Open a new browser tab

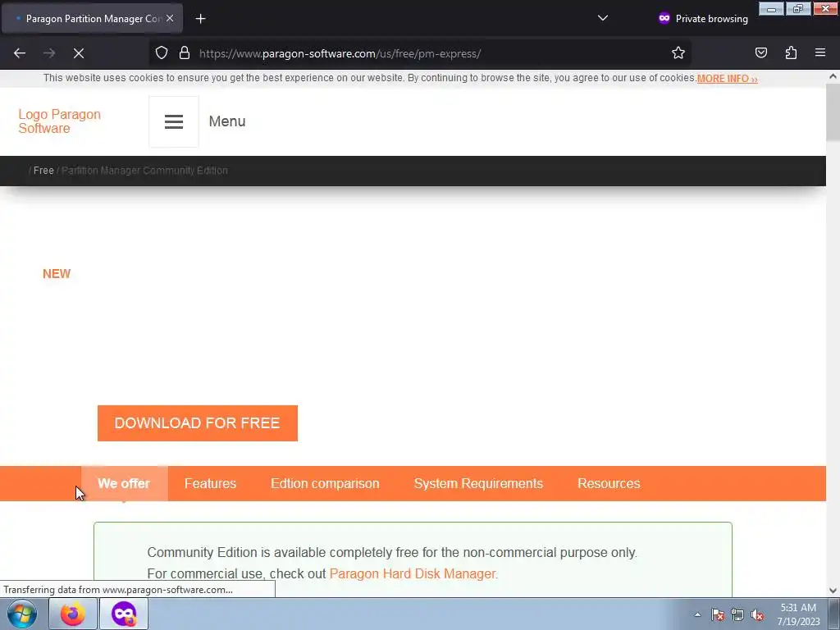coord(200,19)
